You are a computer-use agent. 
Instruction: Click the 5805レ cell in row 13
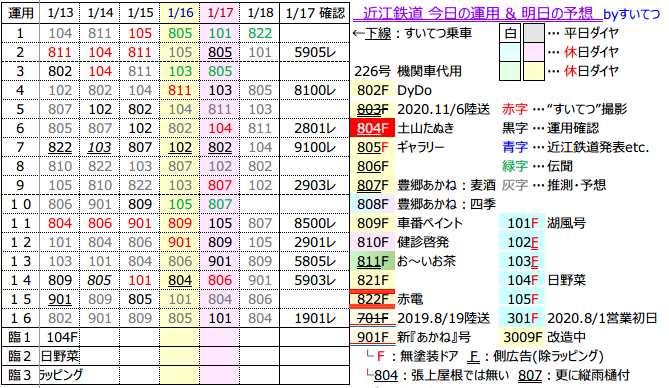click(315, 261)
